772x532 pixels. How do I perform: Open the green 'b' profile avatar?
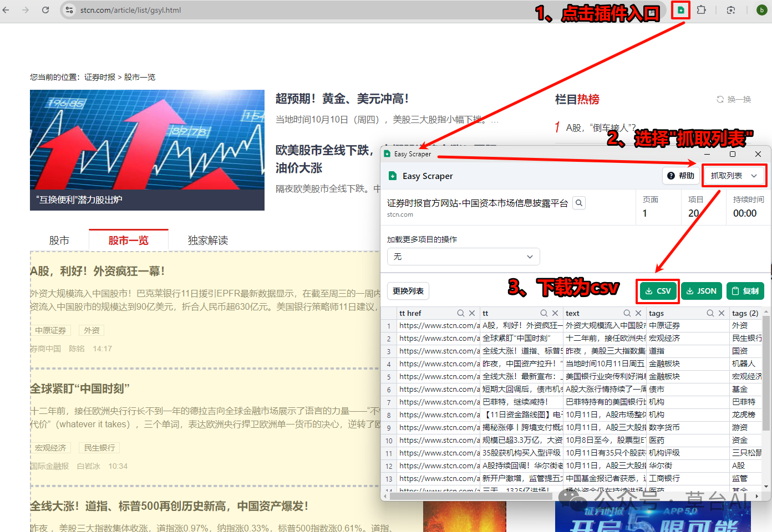click(x=761, y=10)
